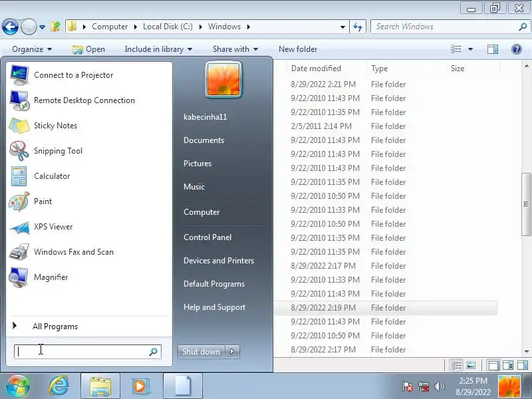Click Local Disk (C:) breadcrumb

168,27
